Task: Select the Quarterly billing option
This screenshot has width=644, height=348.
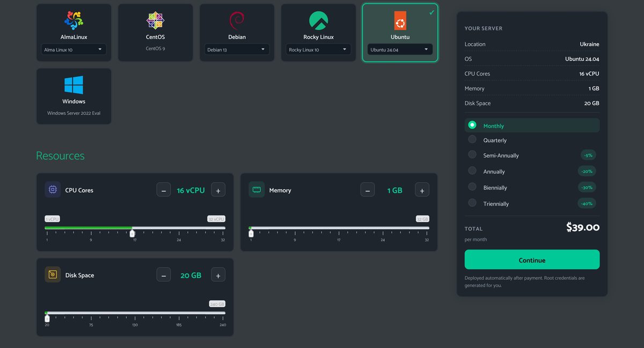Action: pos(532,140)
